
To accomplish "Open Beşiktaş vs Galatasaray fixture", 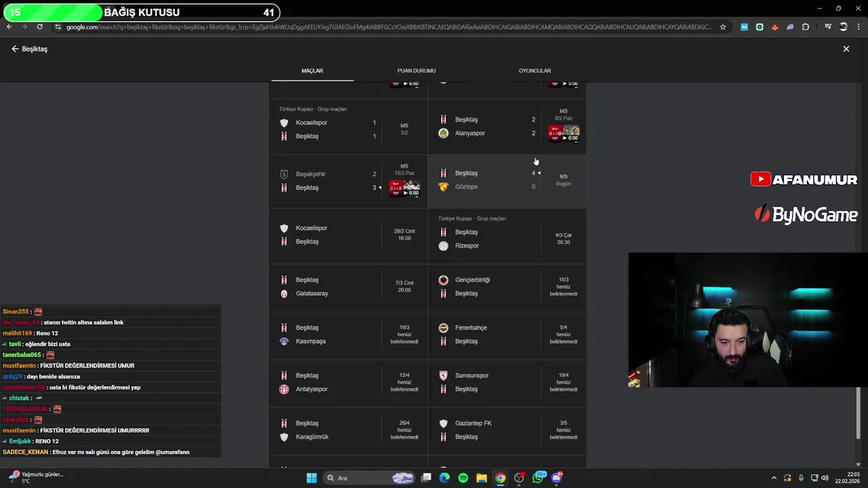I will click(x=348, y=287).
